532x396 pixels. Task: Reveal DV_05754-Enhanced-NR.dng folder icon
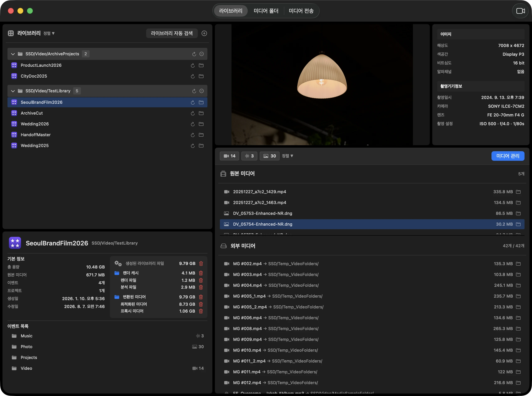(x=518, y=224)
